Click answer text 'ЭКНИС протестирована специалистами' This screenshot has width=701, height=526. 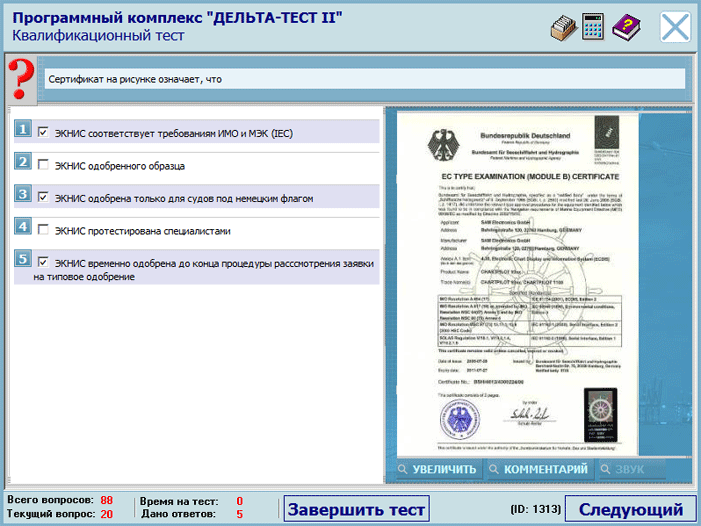(x=143, y=231)
